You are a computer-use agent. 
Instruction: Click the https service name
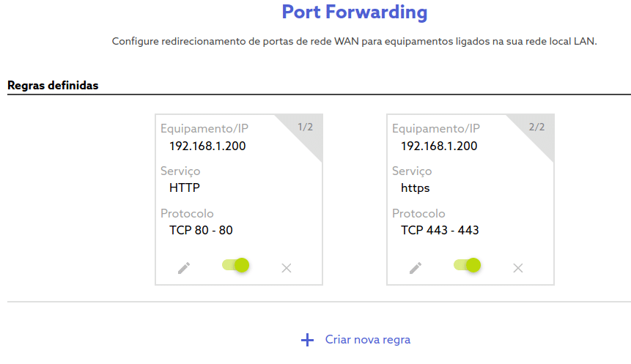pyautogui.click(x=416, y=188)
